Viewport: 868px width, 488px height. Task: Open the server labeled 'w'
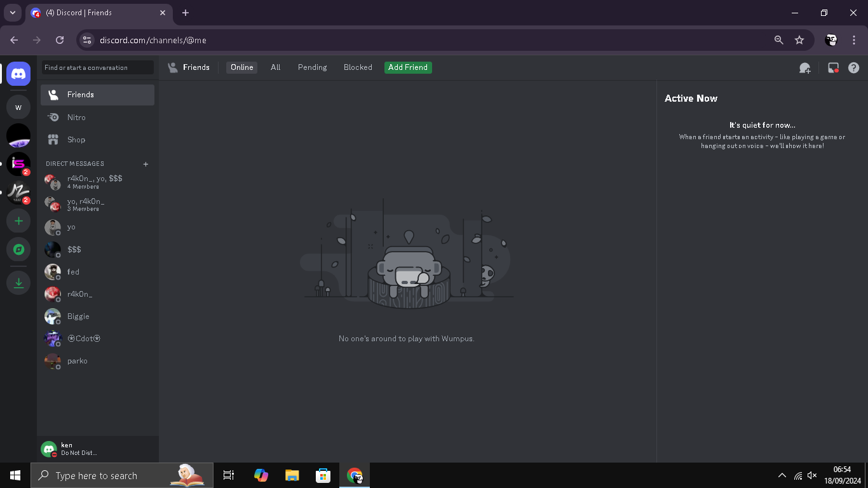click(18, 107)
